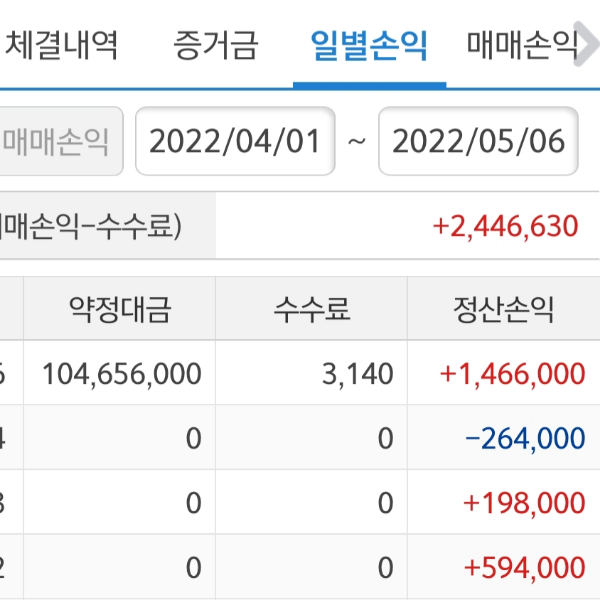
Task: Select the −264,000 loss entry
Action: pyautogui.click(x=525, y=438)
